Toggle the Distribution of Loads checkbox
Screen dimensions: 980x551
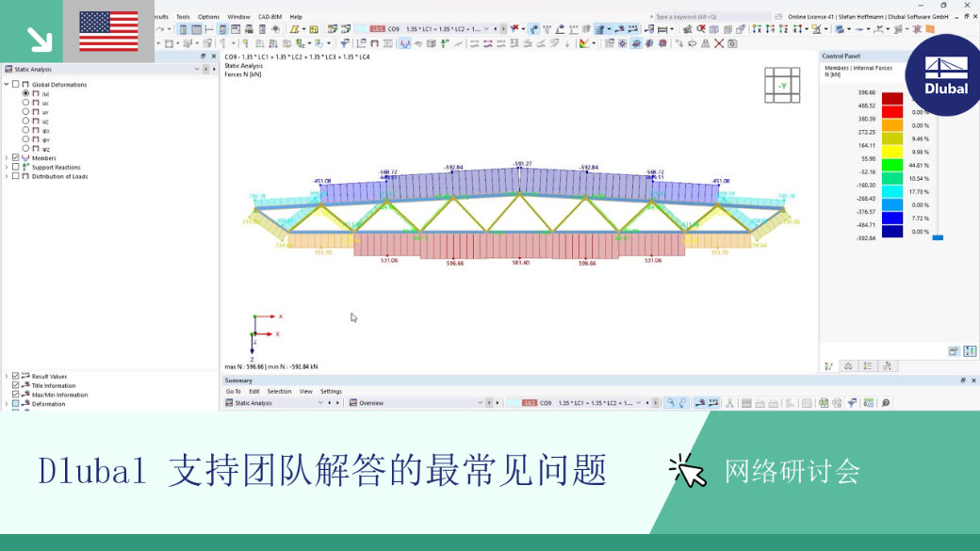tap(16, 176)
